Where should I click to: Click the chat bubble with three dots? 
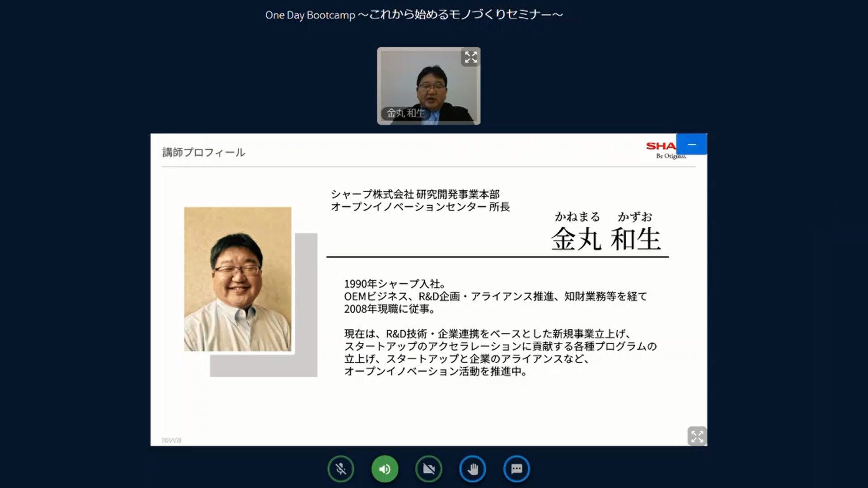[x=516, y=469]
